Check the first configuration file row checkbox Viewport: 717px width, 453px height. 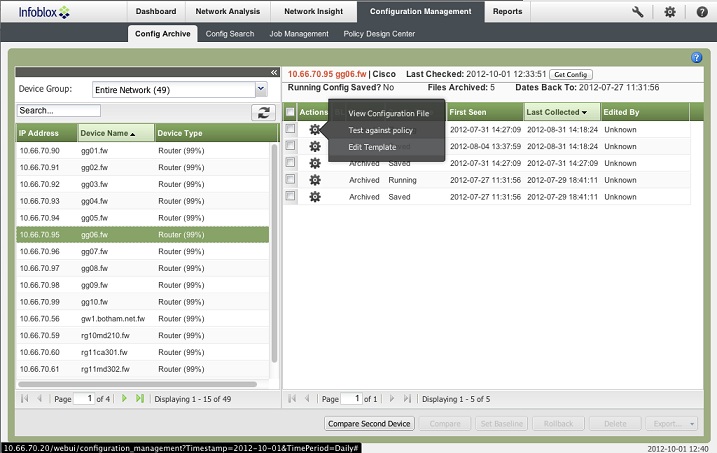pyautogui.click(x=290, y=130)
